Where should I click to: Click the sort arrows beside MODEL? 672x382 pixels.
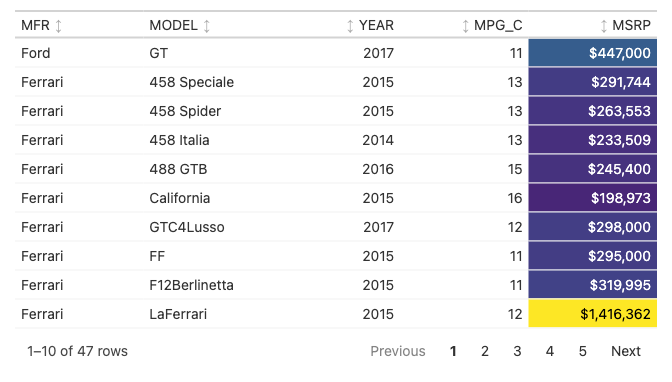(207, 26)
